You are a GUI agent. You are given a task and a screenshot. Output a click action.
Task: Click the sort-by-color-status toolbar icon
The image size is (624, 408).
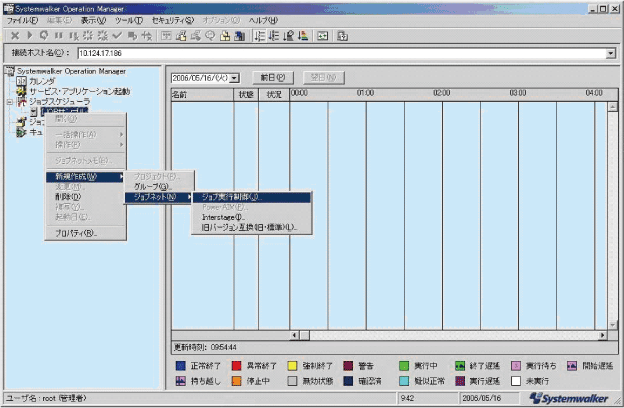(x=303, y=36)
